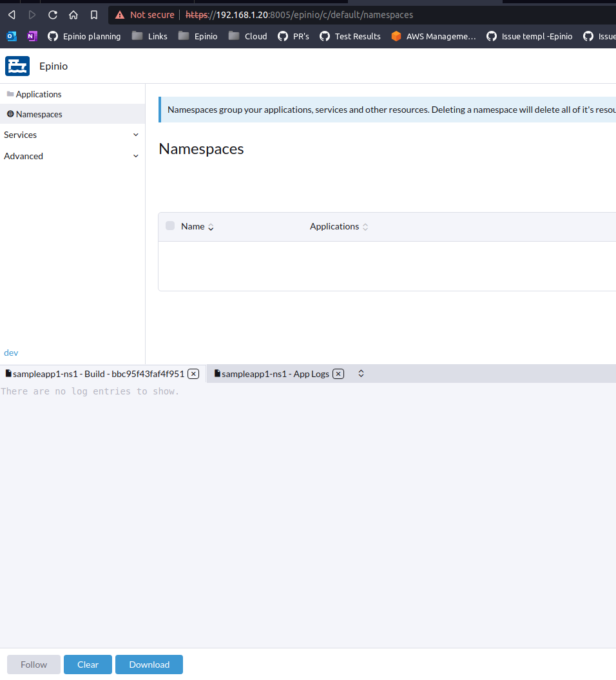The height and width of the screenshot is (680, 616).
Task: Click the Namespaces globe icon
Action: 10,114
